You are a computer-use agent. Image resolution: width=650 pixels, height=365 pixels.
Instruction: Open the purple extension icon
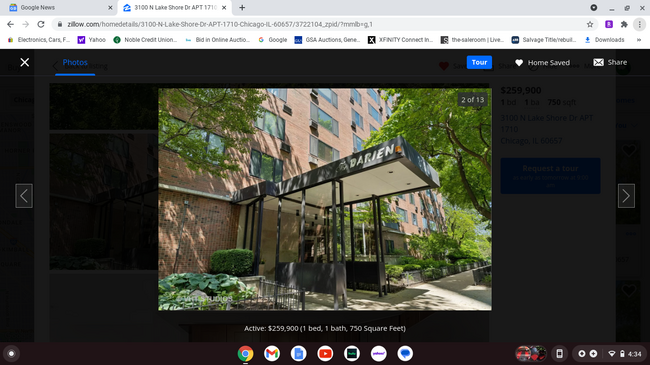[x=609, y=24]
